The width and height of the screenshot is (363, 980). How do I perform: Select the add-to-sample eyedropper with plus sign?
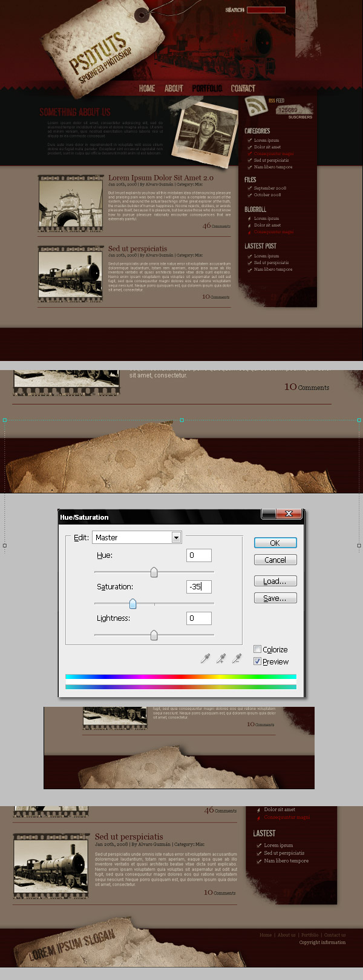coord(221,658)
